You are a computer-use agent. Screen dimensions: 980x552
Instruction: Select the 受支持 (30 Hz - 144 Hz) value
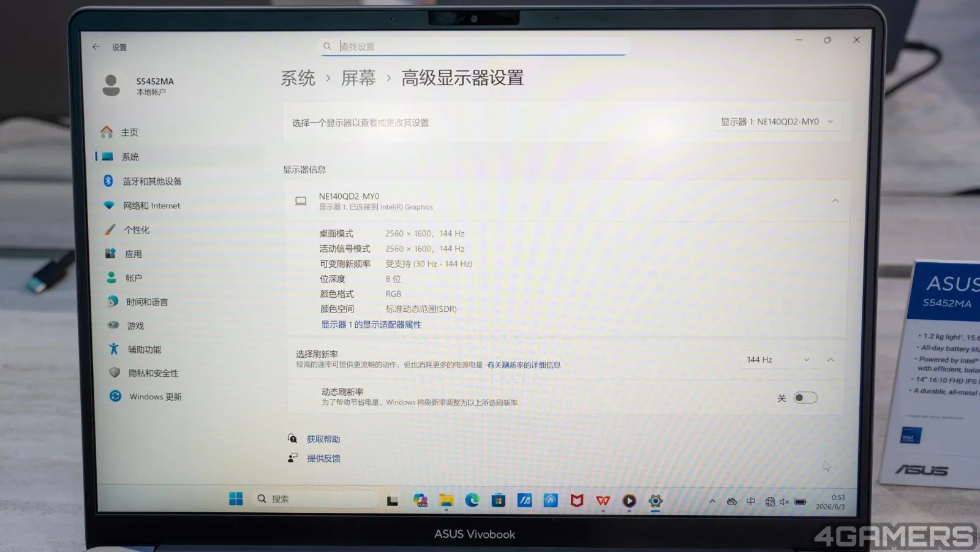pos(429,264)
